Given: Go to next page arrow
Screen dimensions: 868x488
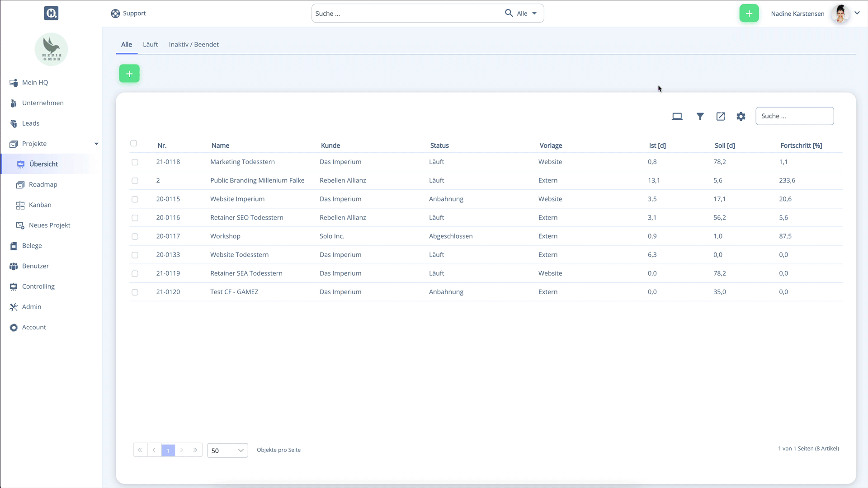Looking at the screenshot, I should [x=182, y=450].
